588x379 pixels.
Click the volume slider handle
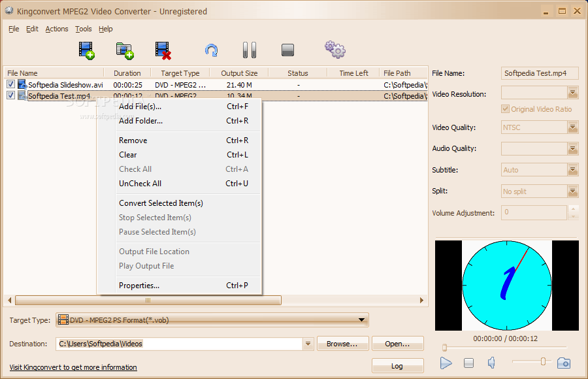coord(543,362)
